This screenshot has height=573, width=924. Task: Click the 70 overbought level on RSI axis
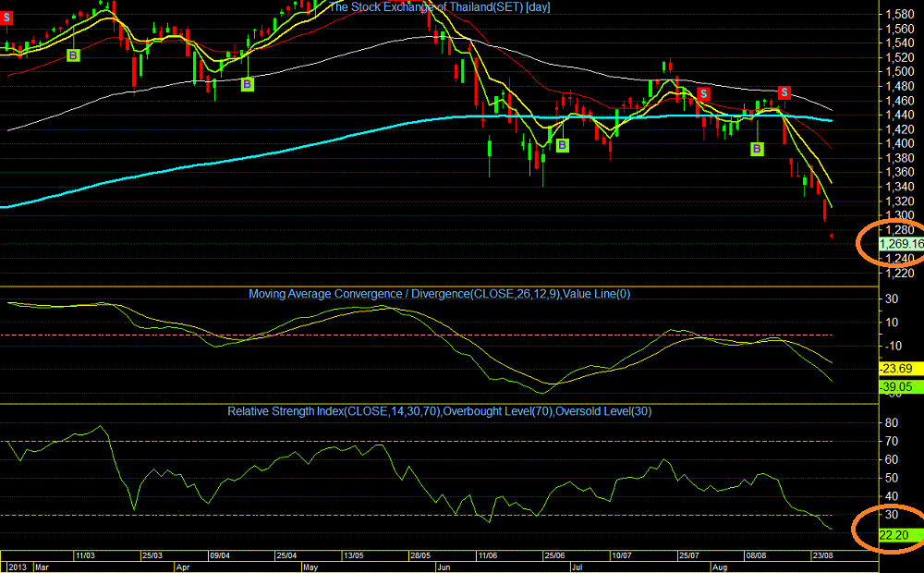[x=892, y=441]
